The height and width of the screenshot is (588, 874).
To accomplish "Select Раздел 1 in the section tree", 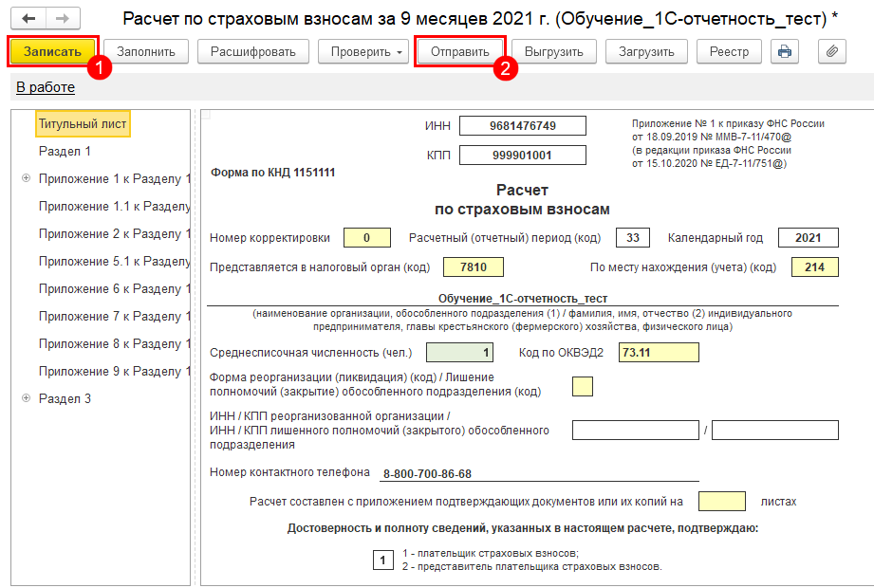I will (65, 151).
